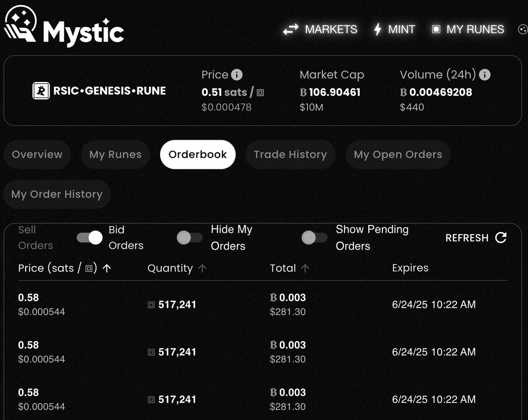Click the circular arrow refresh icon
Image resolution: width=528 pixels, height=420 pixels.
pyautogui.click(x=501, y=238)
